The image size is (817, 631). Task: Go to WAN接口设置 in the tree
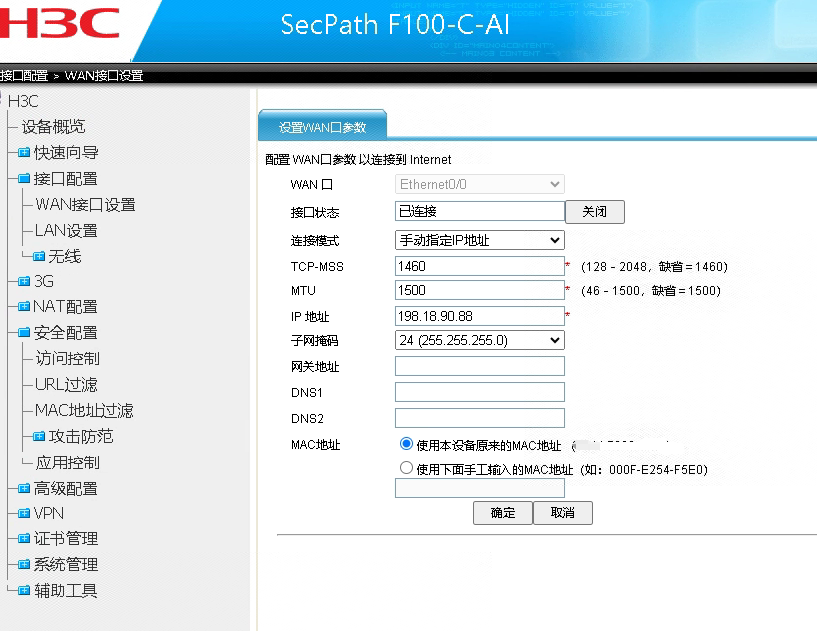click(85, 205)
